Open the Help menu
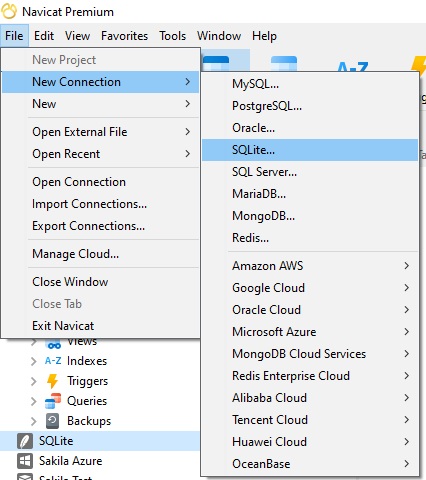 pyautogui.click(x=264, y=36)
